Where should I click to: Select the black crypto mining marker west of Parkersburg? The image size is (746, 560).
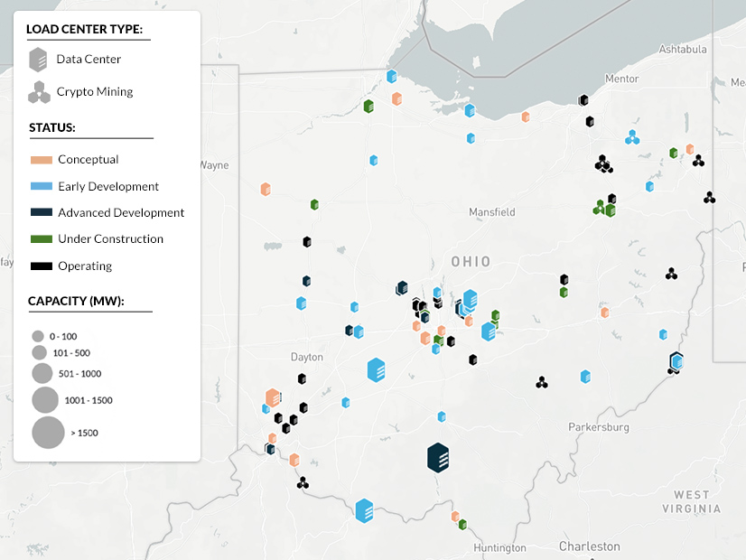click(542, 382)
